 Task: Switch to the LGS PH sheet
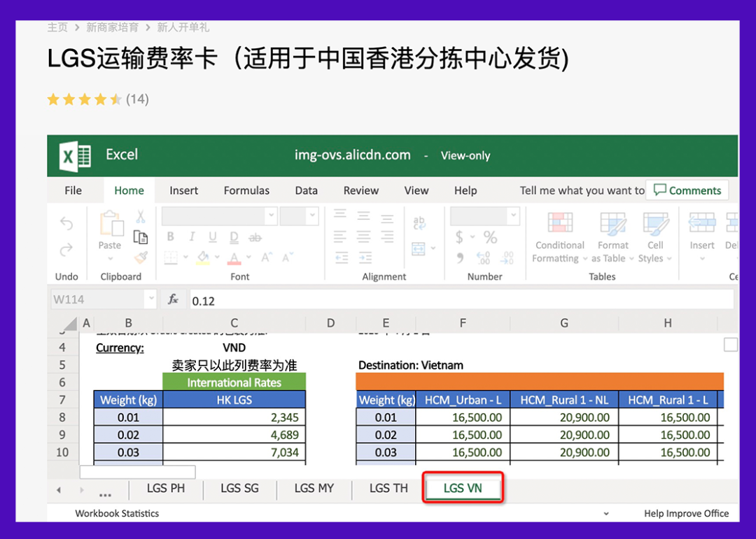point(166,489)
